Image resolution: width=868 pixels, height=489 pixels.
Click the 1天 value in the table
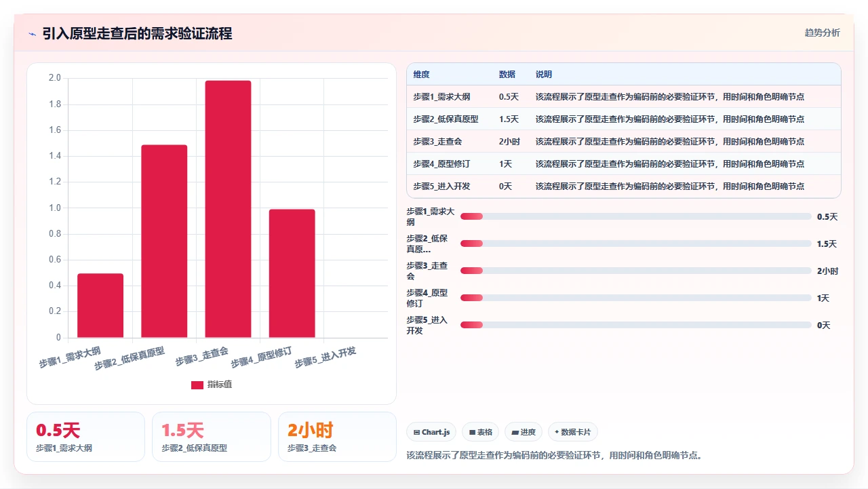coord(505,163)
